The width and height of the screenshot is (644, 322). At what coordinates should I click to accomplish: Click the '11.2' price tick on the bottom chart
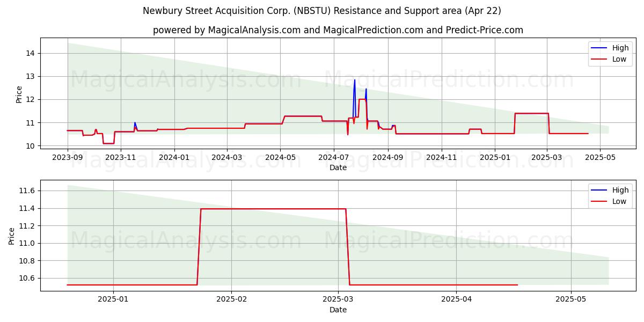click(x=28, y=226)
